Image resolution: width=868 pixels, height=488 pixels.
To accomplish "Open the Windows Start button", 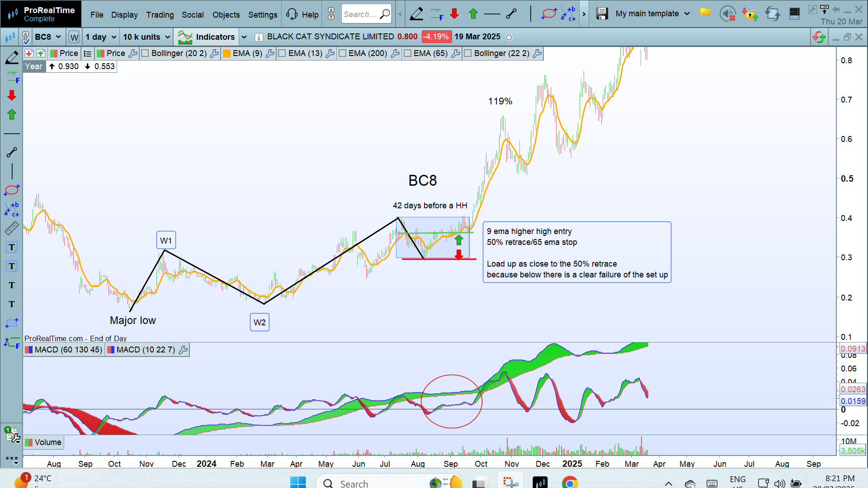I will (x=298, y=483).
